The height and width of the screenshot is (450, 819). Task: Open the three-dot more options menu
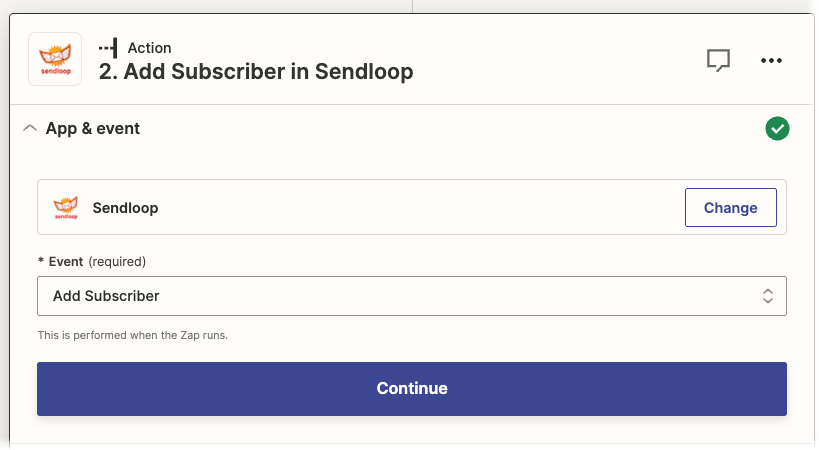click(x=771, y=60)
